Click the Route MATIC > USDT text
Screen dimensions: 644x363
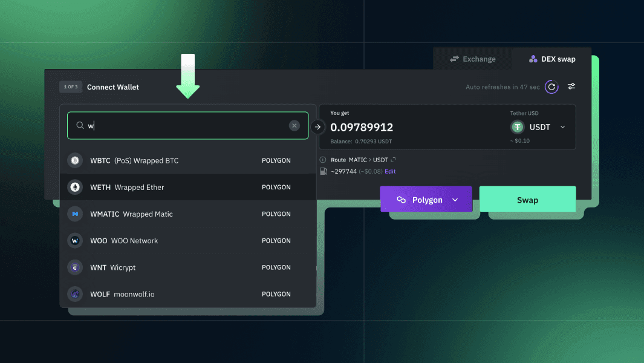click(x=359, y=160)
